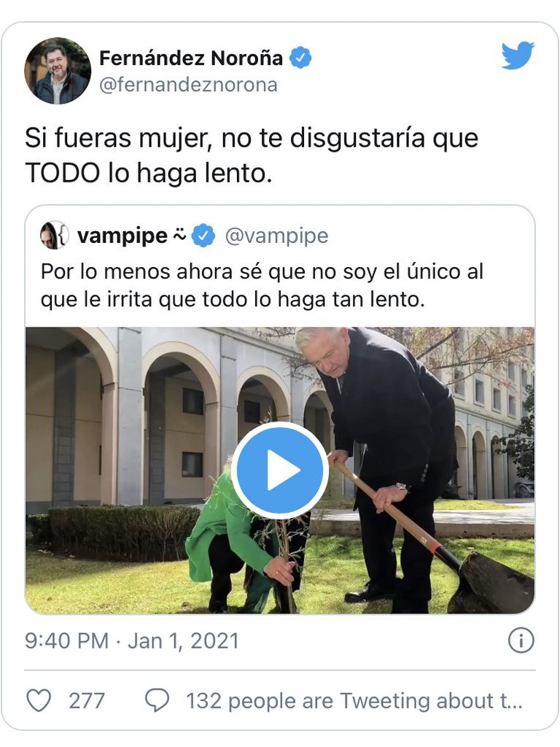Viewport: 560px width, 747px height.
Task: Open the @fernandeznorona handle link
Action: pyautogui.click(x=188, y=85)
